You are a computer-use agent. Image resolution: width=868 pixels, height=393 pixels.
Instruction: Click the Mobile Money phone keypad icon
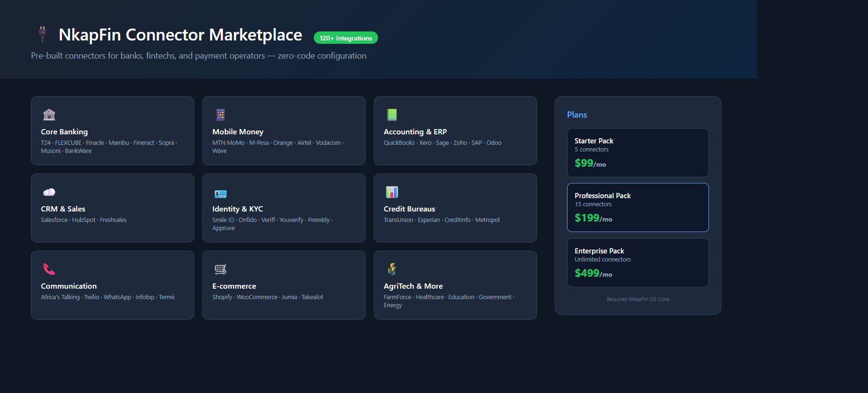click(220, 115)
